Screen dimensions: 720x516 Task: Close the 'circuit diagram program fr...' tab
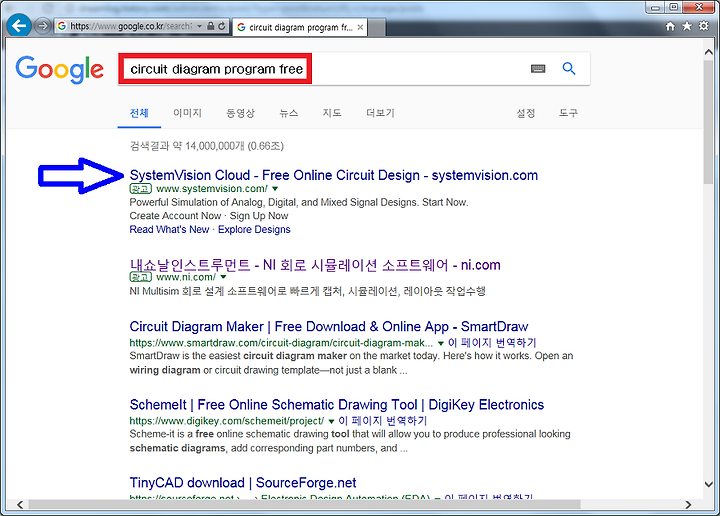(360, 27)
